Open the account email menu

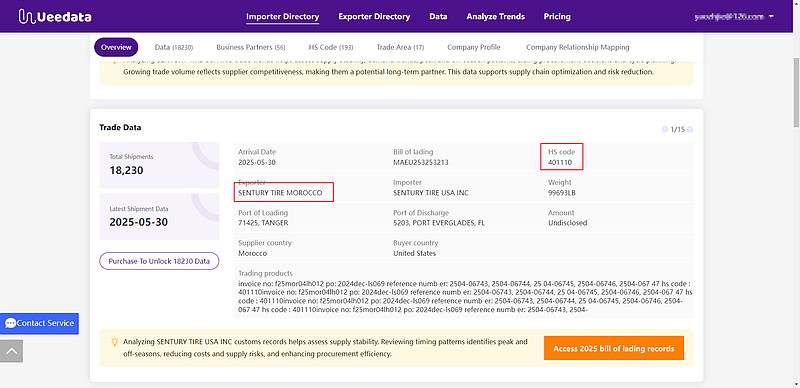point(729,16)
